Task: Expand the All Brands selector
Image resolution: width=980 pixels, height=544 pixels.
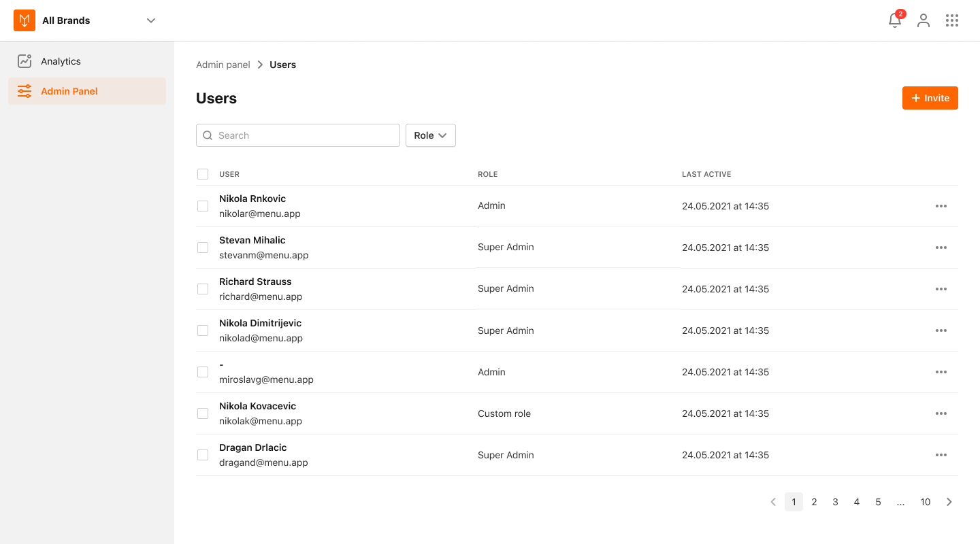Action: pyautogui.click(x=150, y=20)
